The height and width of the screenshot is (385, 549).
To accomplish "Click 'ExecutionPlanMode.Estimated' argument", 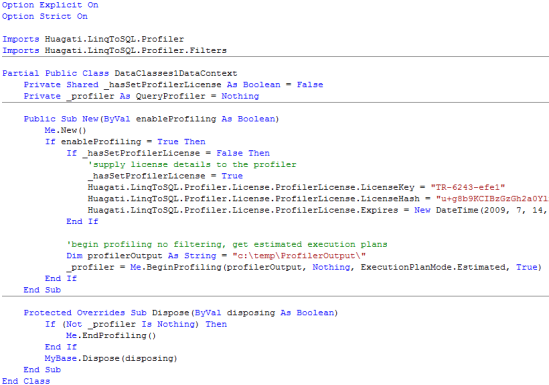I will pyautogui.click(x=434, y=267).
